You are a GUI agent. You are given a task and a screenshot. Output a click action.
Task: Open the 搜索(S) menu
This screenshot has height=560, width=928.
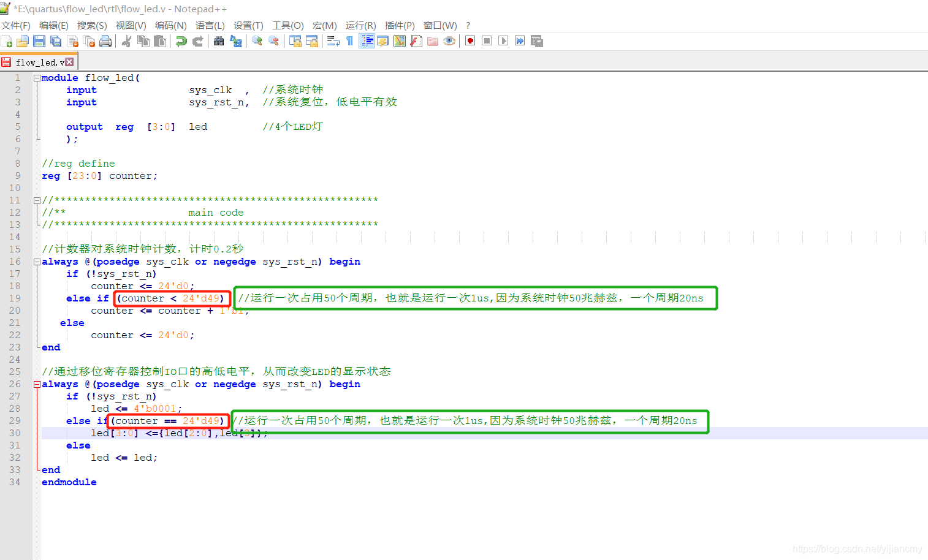click(92, 25)
